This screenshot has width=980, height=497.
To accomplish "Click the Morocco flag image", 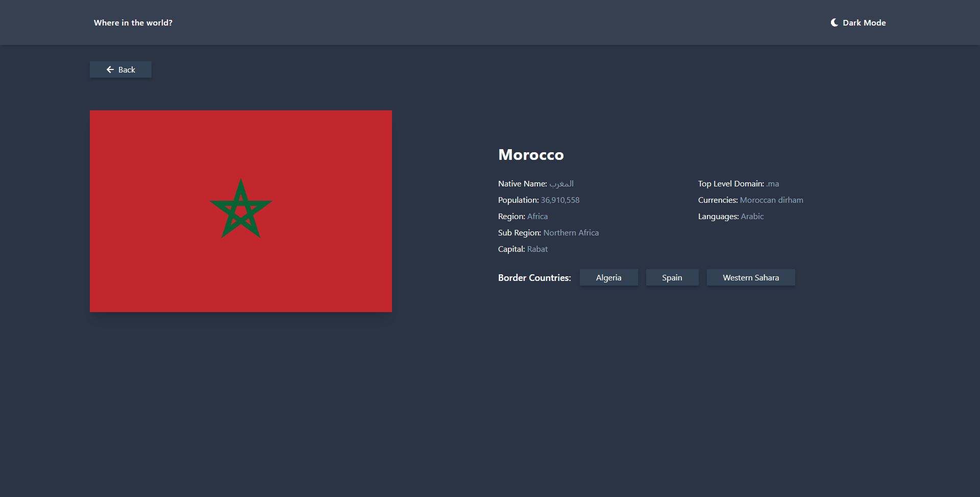I will [x=240, y=210].
